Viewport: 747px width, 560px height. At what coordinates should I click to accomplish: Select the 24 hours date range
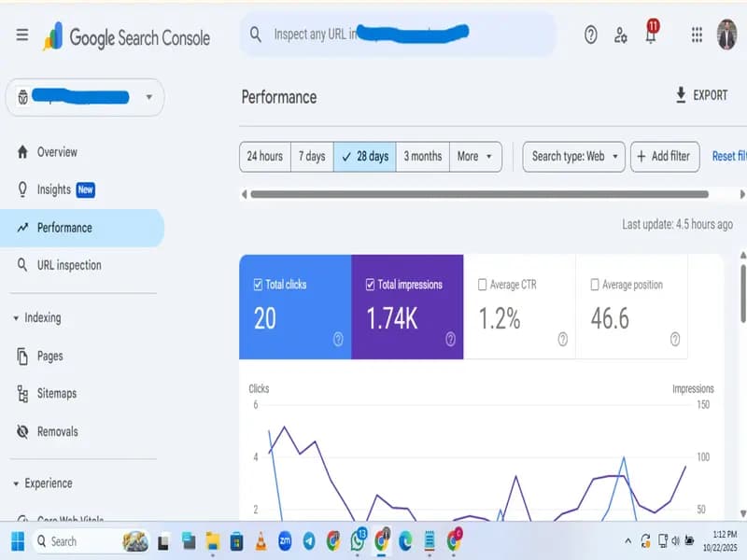[x=265, y=156]
